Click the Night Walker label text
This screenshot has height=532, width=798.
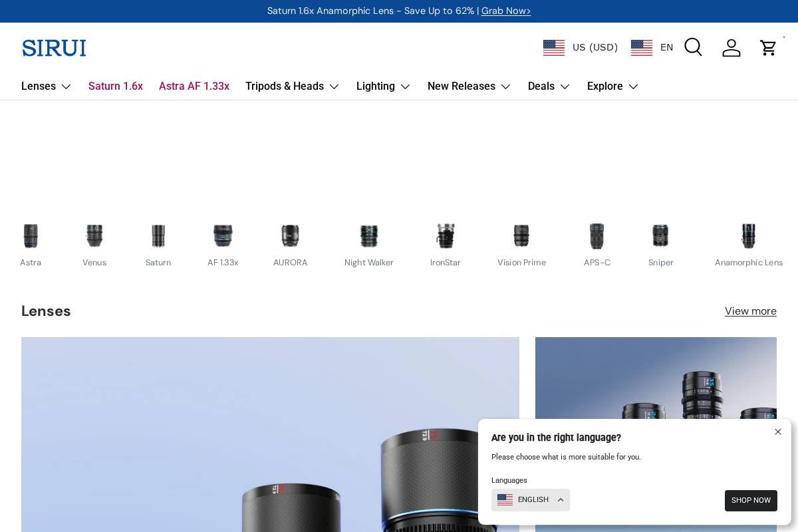tap(369, 263)
